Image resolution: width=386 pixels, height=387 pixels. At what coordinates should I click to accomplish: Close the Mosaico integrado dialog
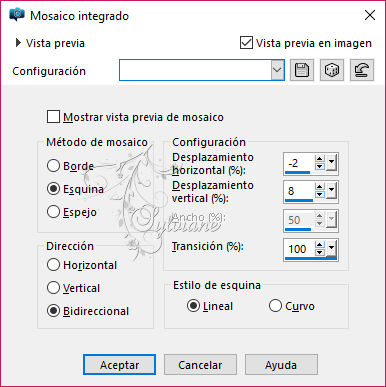[370, 15]
